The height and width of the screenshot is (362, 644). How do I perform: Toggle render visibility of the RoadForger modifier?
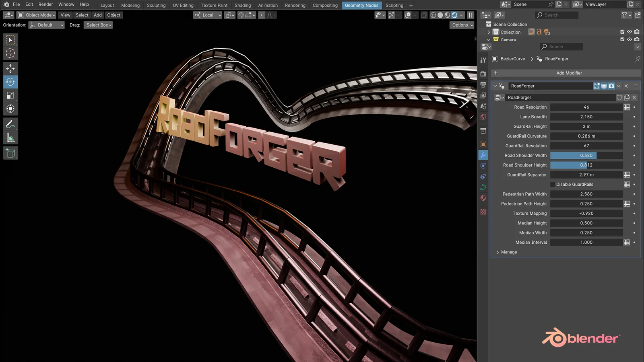[611, 86]
